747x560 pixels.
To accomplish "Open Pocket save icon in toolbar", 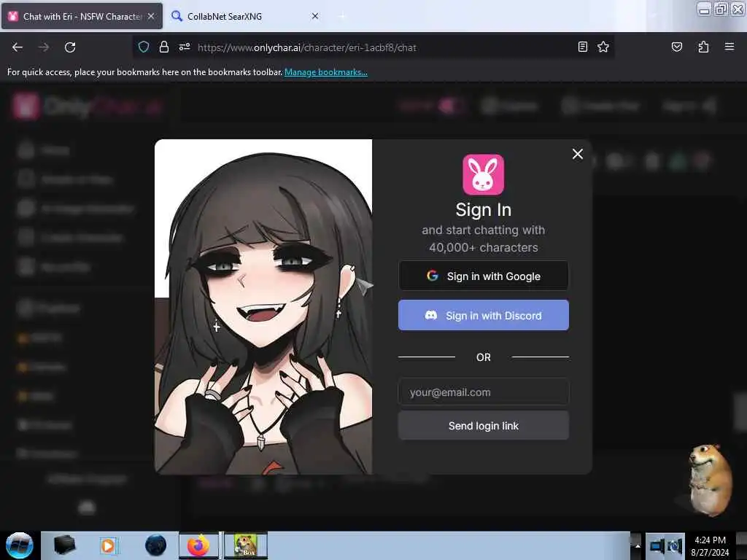I will click(676, 47).
